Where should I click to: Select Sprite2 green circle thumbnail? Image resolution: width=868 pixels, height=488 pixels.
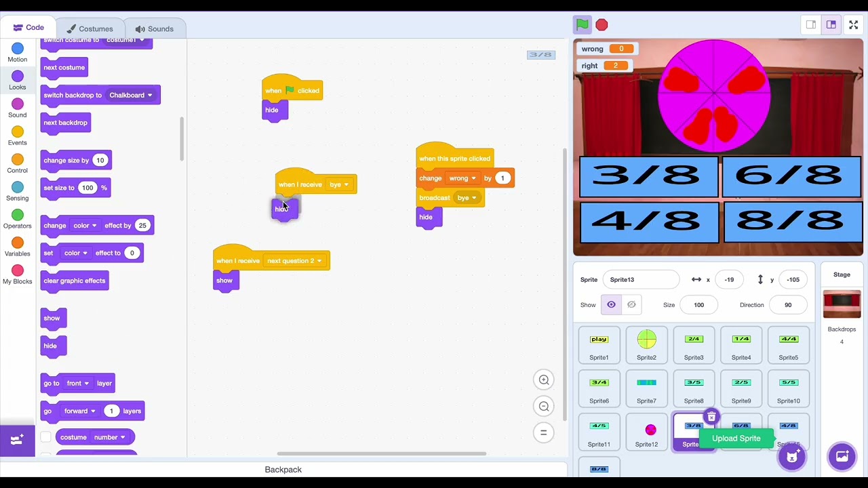coord(646,344)
